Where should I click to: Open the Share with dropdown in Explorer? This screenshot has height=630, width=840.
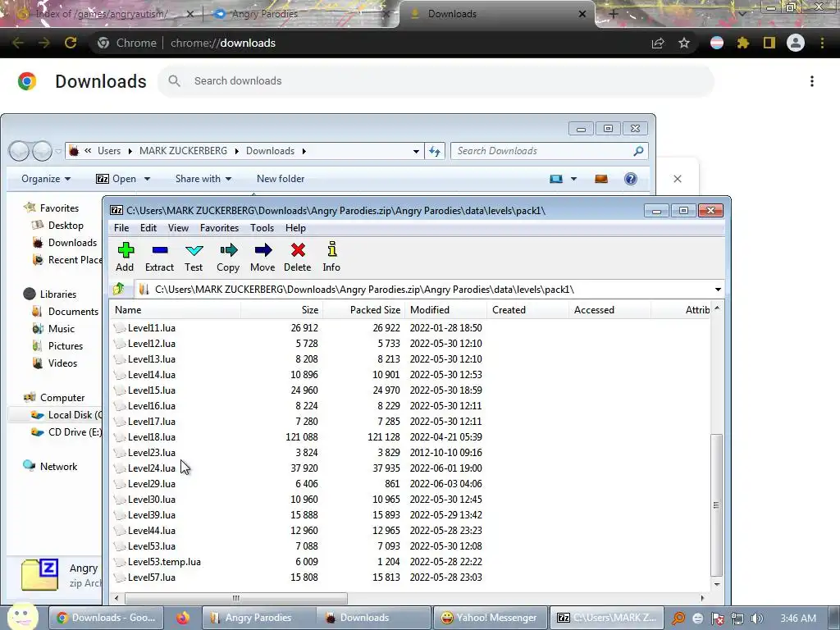coord(203,179)
